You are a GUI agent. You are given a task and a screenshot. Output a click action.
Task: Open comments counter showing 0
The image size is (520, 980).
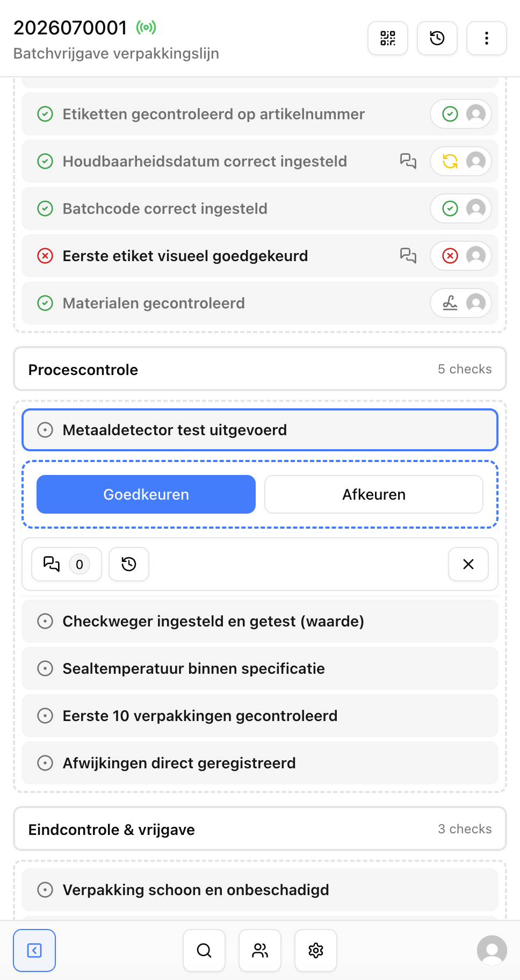pos(67,564)
